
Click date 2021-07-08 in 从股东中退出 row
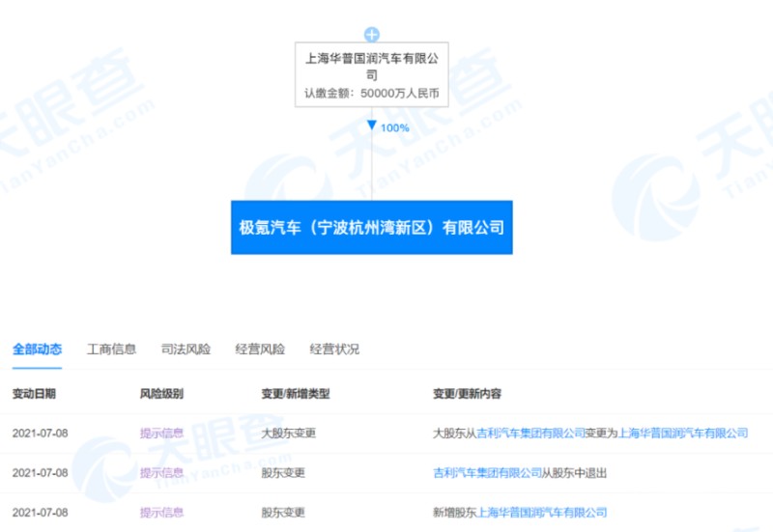40,473
